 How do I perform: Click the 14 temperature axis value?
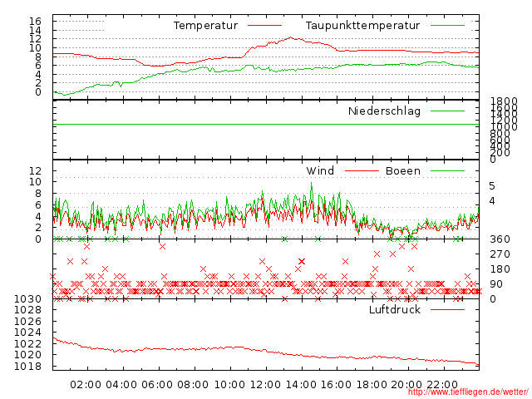point(35,30)
